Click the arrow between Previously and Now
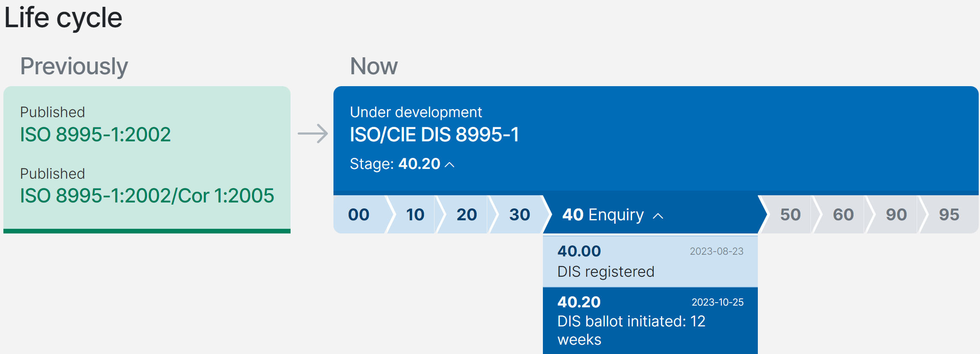 pos(313,134)
